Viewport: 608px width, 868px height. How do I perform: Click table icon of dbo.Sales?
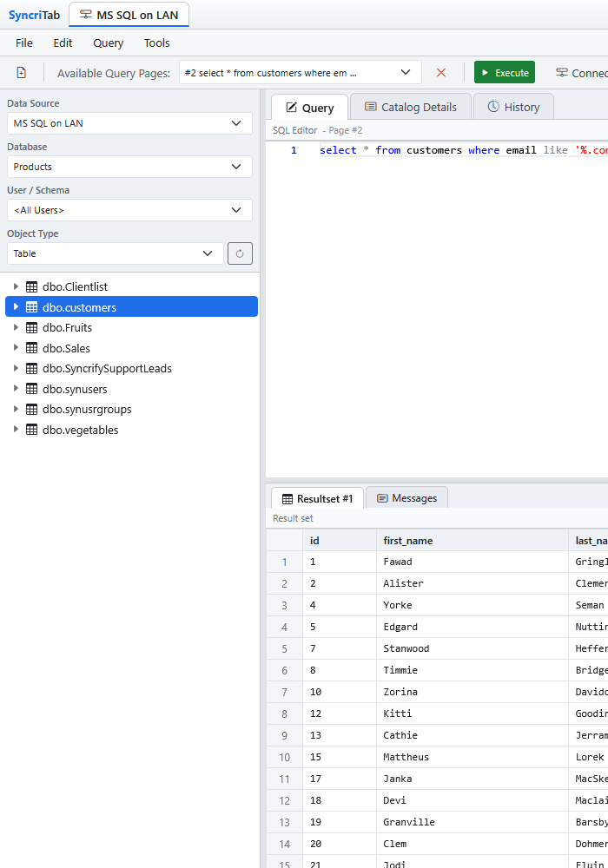(x=32, y=348)
